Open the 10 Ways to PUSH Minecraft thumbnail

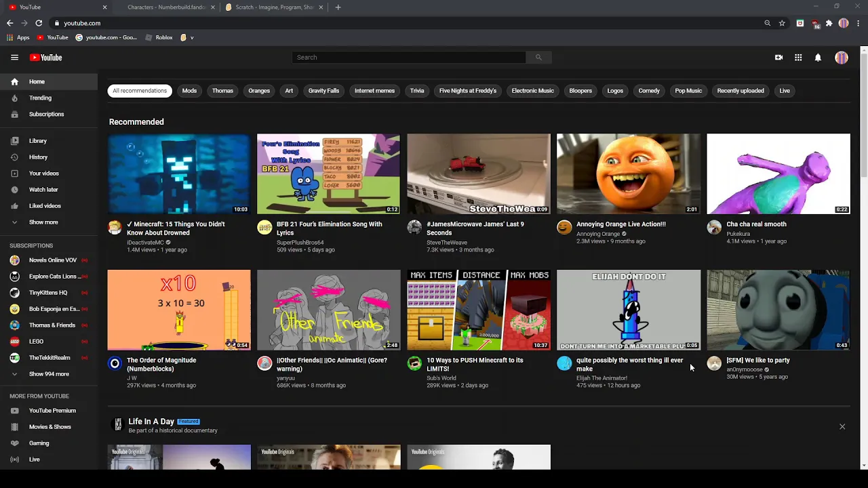coord(479,310)
